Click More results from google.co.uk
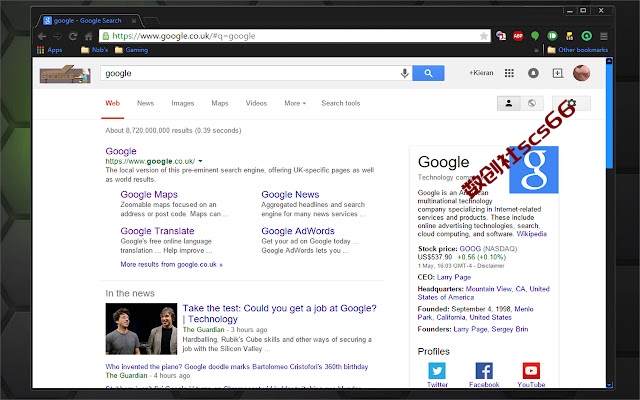Viewport: 640px width, 400px height. [171, 264]
